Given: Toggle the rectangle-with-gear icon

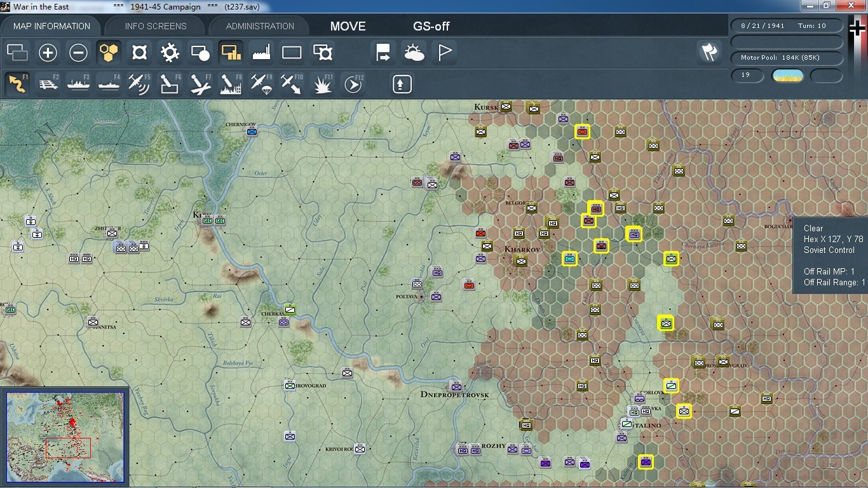Looking at the screenshot, I should coord(323,53).
